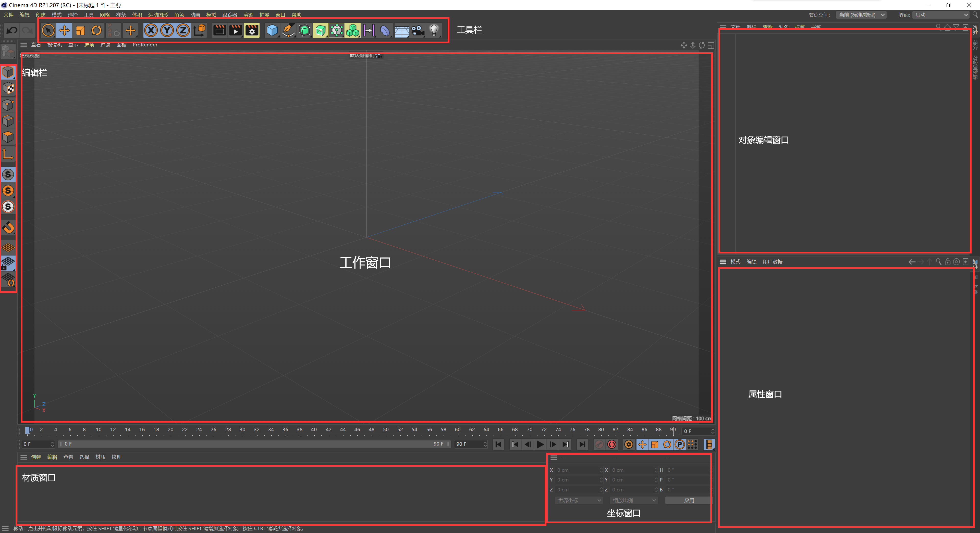The height and width of the screenshot is (533, 980).
Task: Open material manager hamburger menu
Action: coord(23,457)
